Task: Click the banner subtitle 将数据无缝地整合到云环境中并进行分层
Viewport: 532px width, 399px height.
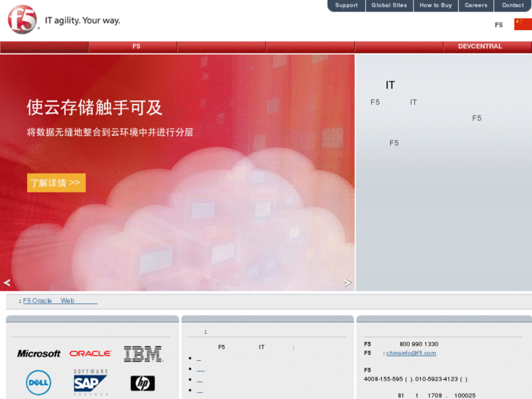Action: 110,132
